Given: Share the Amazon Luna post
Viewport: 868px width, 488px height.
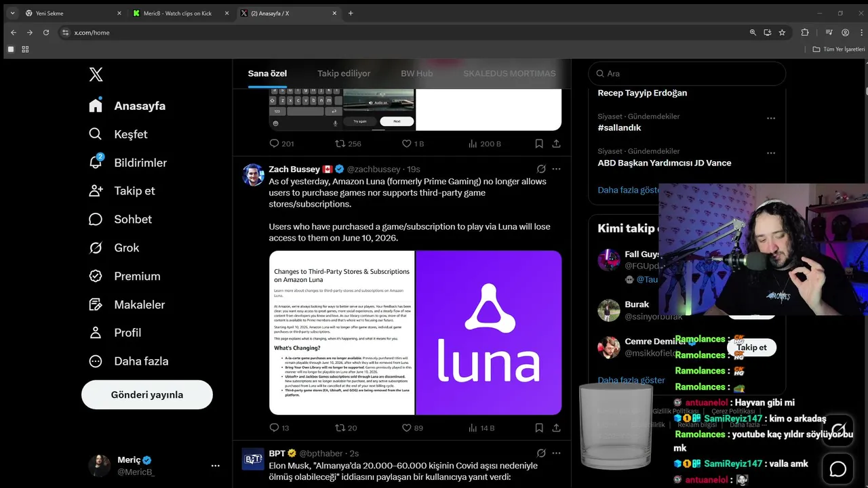Looking at the screenshot, I should click(556, 428).
